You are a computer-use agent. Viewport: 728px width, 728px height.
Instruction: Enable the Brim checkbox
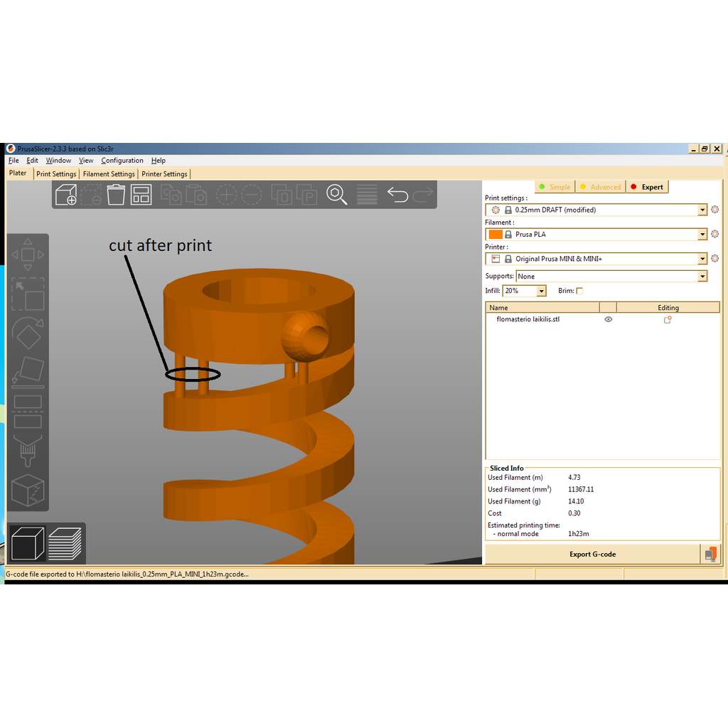pyautogui.click(x=579, y=291)
